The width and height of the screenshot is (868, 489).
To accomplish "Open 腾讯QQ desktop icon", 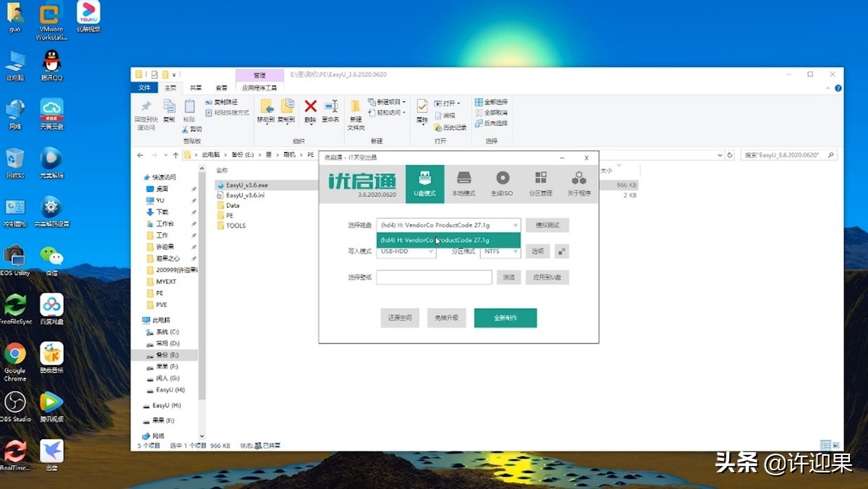I will click(51, 66).
